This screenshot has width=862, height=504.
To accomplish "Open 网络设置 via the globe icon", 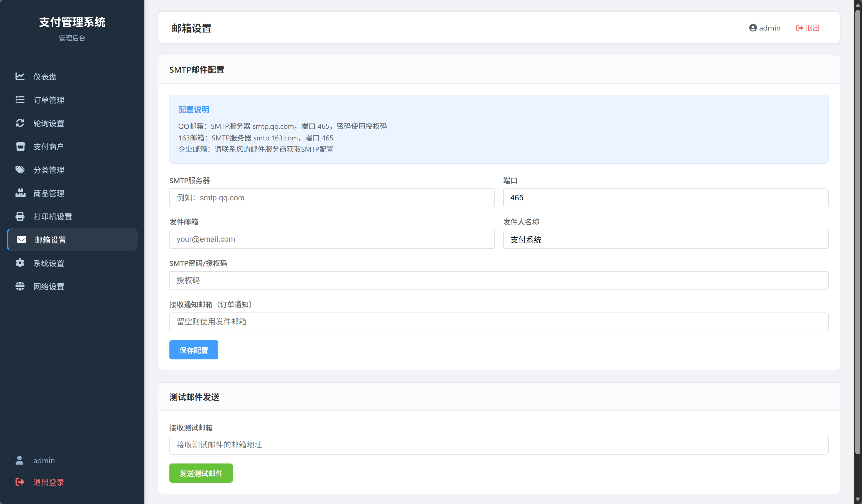I will click(20, 286).
